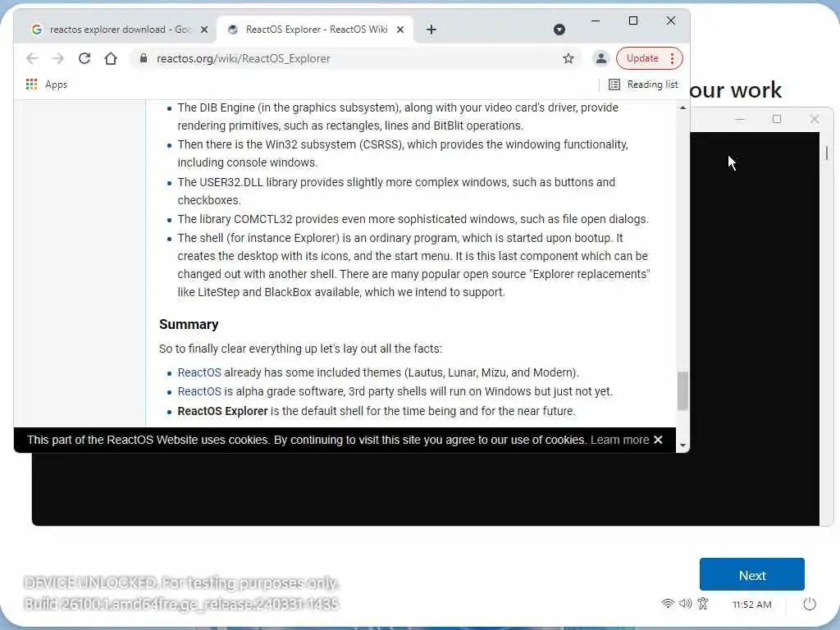Follow the ReactOS link before 'is alpha grade software'
This screenshot has height=630, width=840.
pos(199,391)
